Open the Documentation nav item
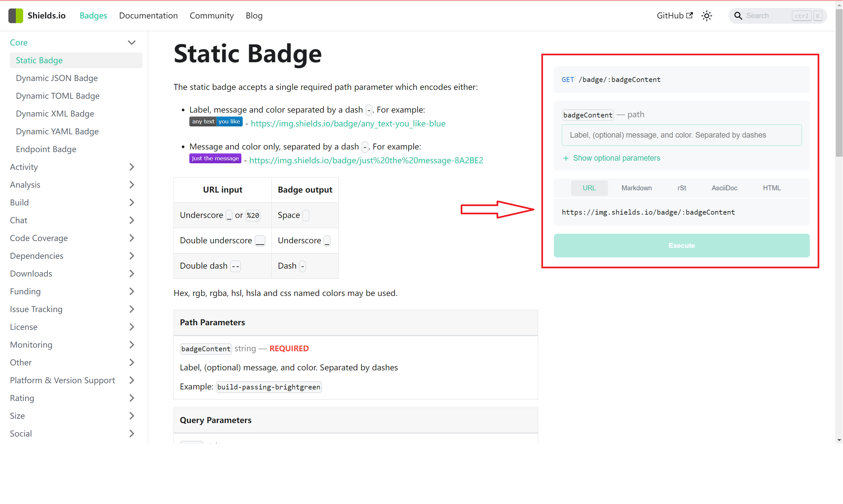The width and height of the screenshot is (843, 504). pos(148,15)
